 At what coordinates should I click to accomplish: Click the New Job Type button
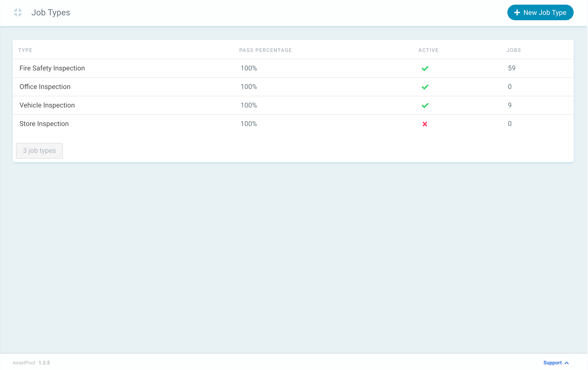(x=540, y=12)
